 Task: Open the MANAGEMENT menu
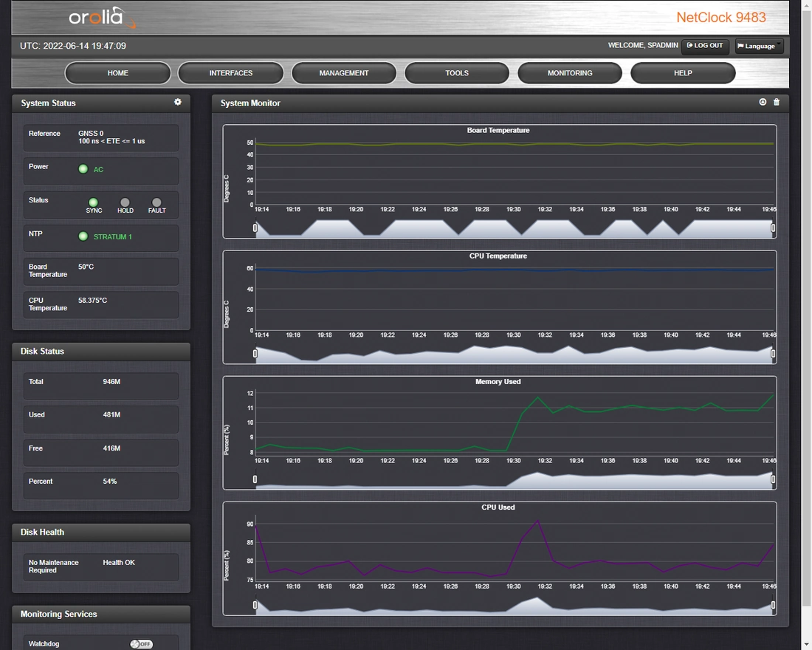tap(344, 73)
